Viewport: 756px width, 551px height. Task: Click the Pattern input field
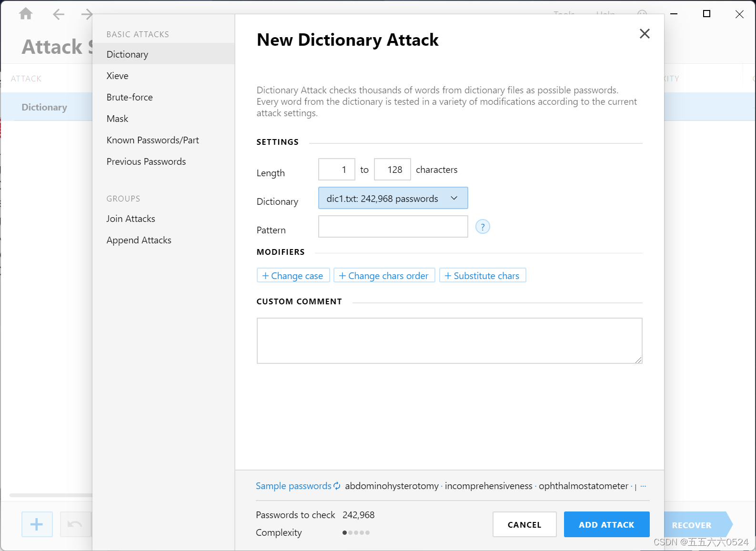click(393, 227)
